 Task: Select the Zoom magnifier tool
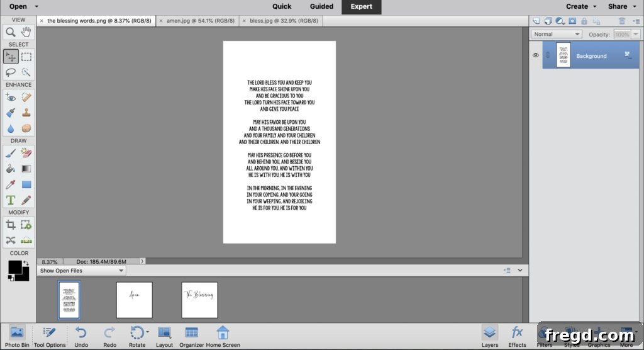point(11,31)
